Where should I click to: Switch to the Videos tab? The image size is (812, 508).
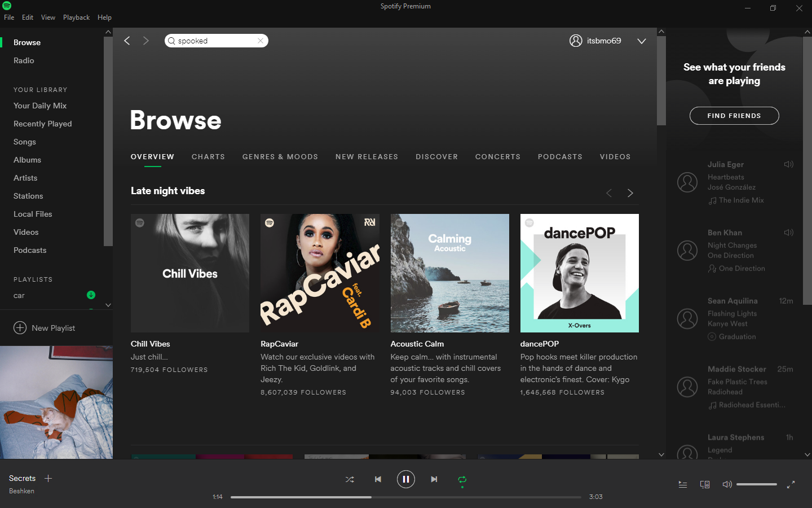tap(615, 157)
